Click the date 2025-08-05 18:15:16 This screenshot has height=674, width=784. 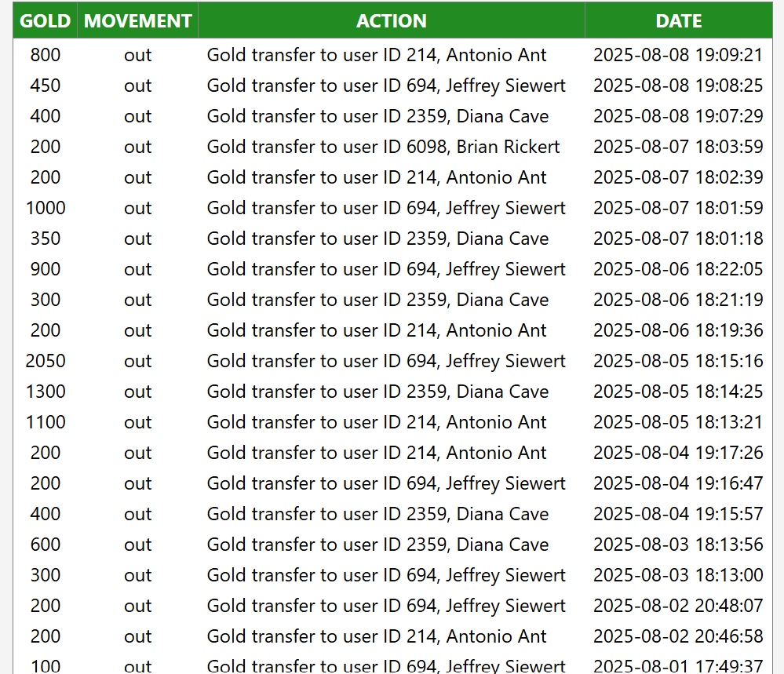point(678,361)
